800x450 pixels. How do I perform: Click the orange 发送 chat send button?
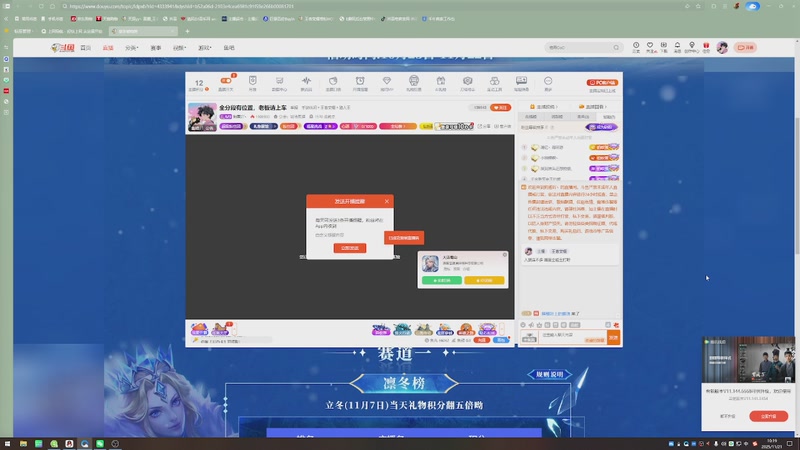(613, 337)
